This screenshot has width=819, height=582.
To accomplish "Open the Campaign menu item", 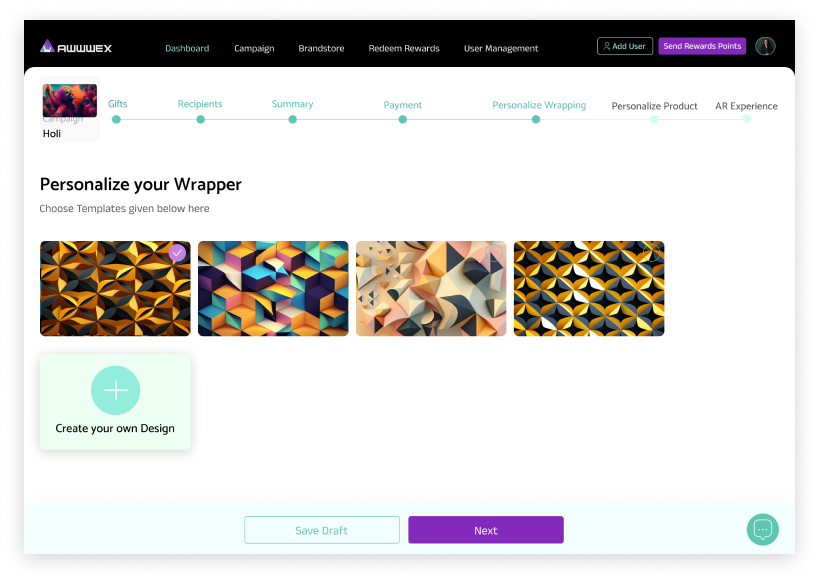I will click(254, 48).
